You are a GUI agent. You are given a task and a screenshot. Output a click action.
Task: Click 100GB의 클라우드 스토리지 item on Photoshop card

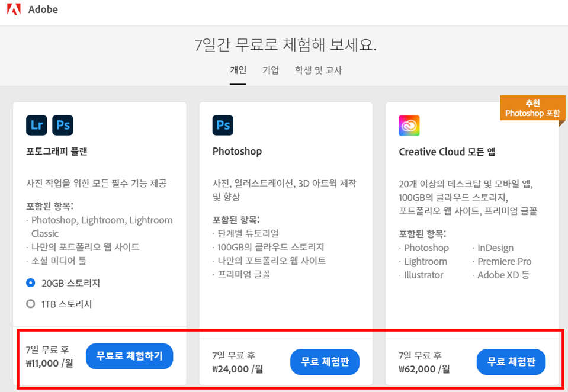(271, 247)
